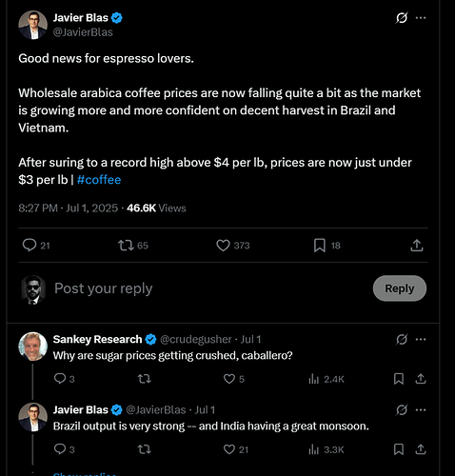
Task: Open Javier Blas profile picture at top
Action: click(33, 25)
